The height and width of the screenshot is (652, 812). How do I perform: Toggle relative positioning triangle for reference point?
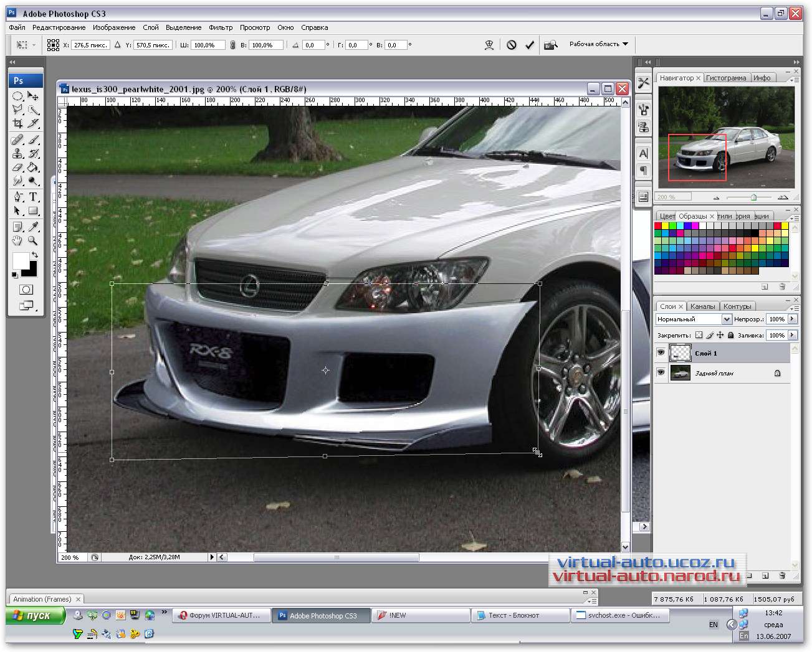pyautogui.click(x=117, y=45)
